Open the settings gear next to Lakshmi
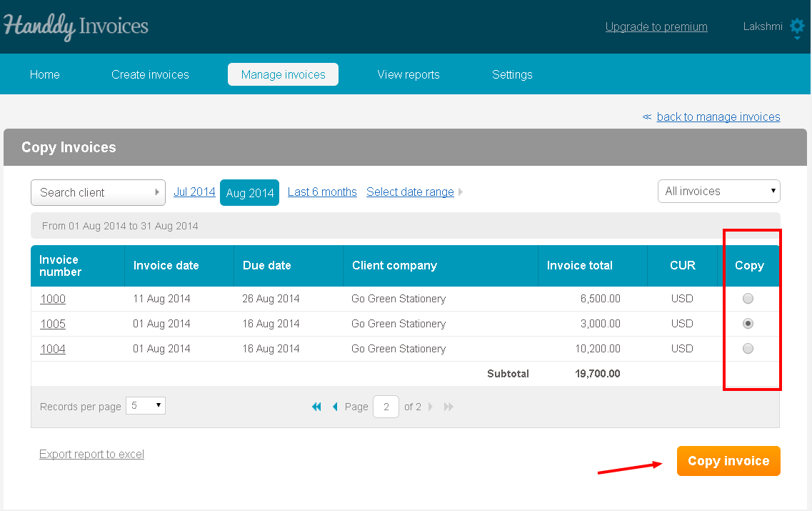The width and height of the screenshot is (812, 511). 797,27
